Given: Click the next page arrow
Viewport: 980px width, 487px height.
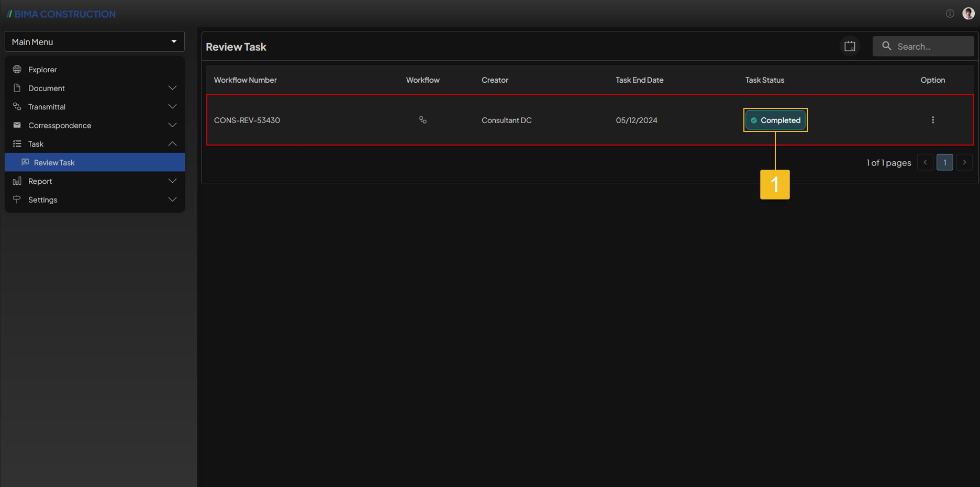Looking at the screenshot, I should click(964, 162).
